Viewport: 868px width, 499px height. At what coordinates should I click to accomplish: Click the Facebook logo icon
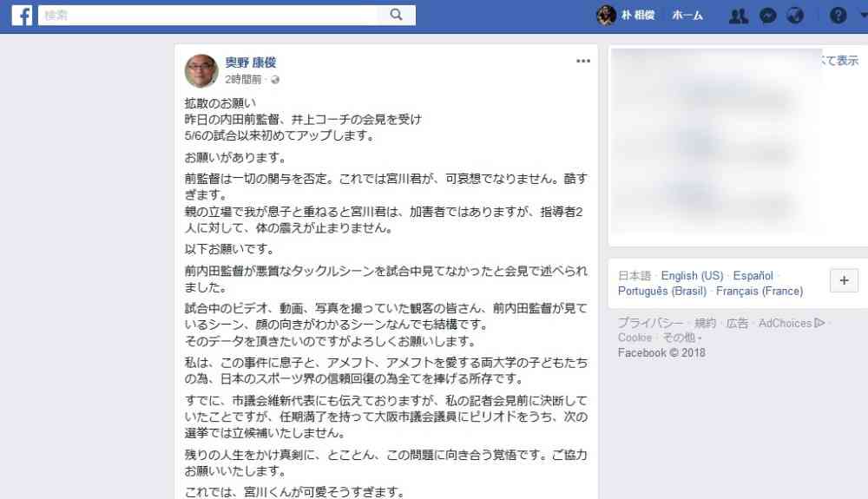click(x=22, y=15)
